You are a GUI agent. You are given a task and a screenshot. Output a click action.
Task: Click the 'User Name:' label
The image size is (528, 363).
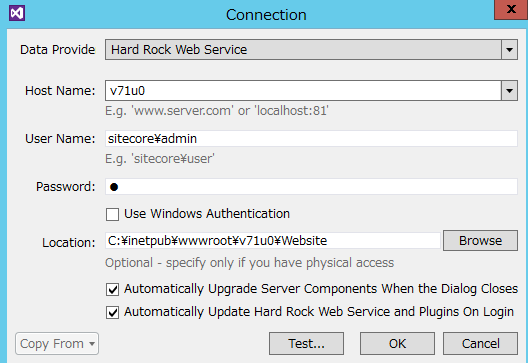click(60, 139)
